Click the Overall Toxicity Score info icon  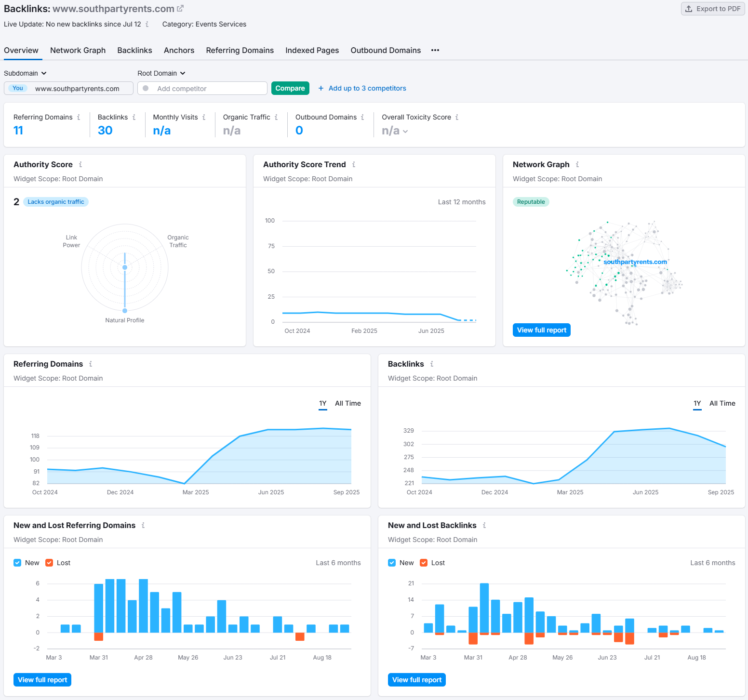click(x=457, y=117)
